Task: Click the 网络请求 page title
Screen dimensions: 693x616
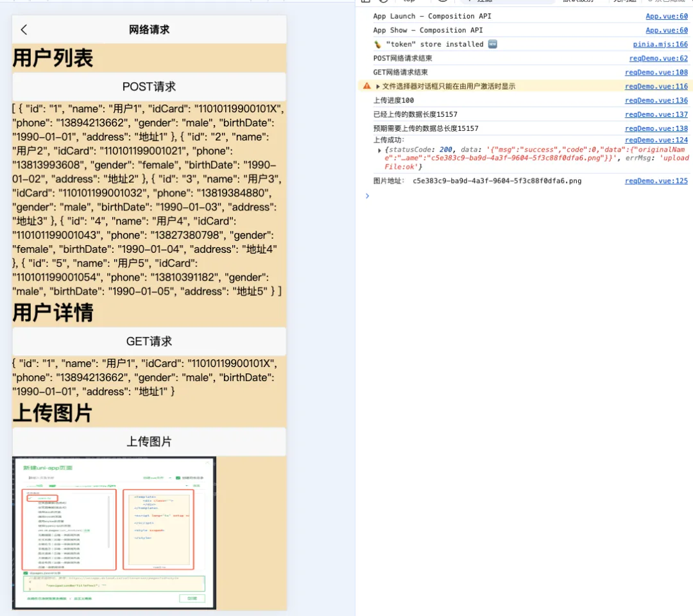Action: pyautogui.click(x=149, y=30)
